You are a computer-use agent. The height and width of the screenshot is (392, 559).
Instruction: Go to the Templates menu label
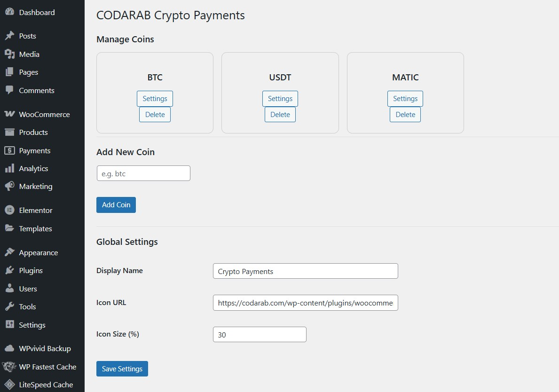pos(36,229)
